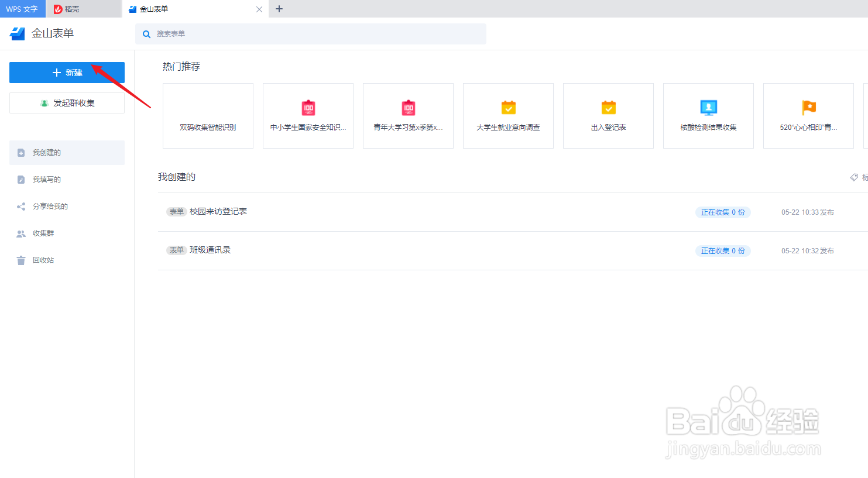Open 核酸检测结果收集 monitor icon

pos(709,108)
